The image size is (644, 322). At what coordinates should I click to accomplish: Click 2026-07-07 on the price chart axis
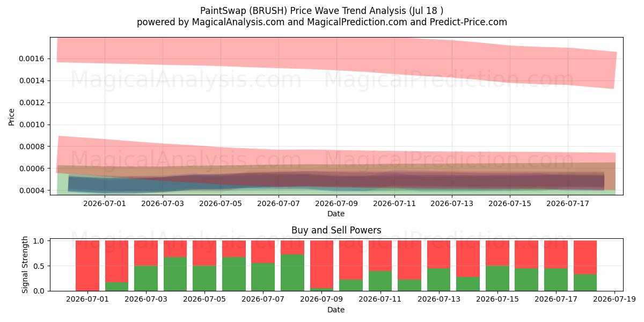279,203
